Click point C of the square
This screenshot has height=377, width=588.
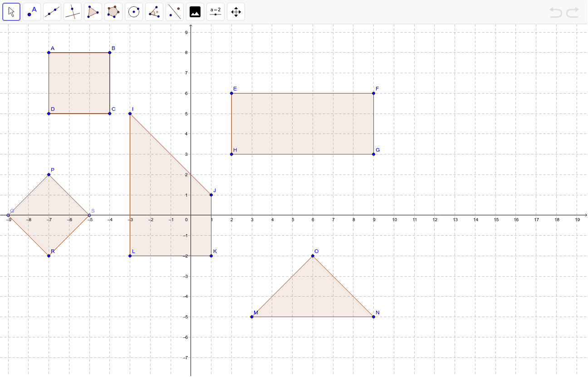click(x=110, y=114)
